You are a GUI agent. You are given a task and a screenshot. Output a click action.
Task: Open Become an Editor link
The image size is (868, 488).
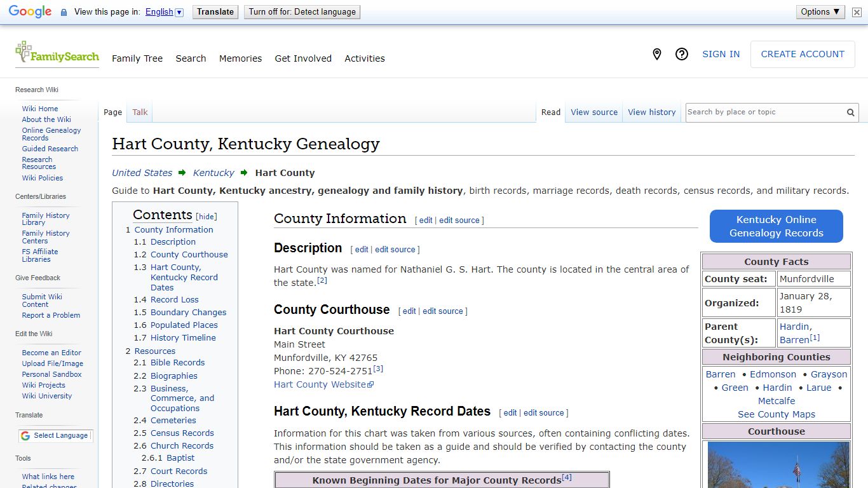click(51, 353)
